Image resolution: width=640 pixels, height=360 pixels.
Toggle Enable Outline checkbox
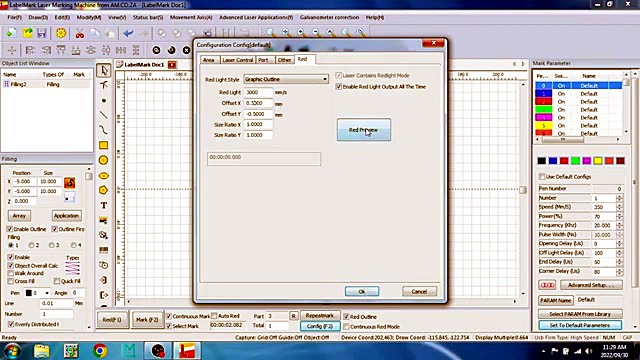pyautogui.click(x=10, y=229)
